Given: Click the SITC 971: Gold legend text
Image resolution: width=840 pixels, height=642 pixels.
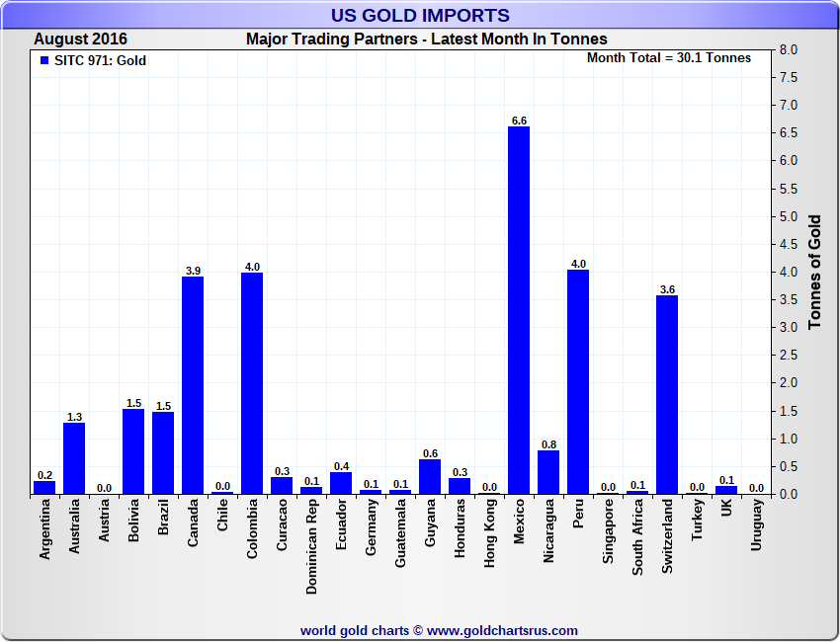Looking at the screenshot, I should point(100,60).
